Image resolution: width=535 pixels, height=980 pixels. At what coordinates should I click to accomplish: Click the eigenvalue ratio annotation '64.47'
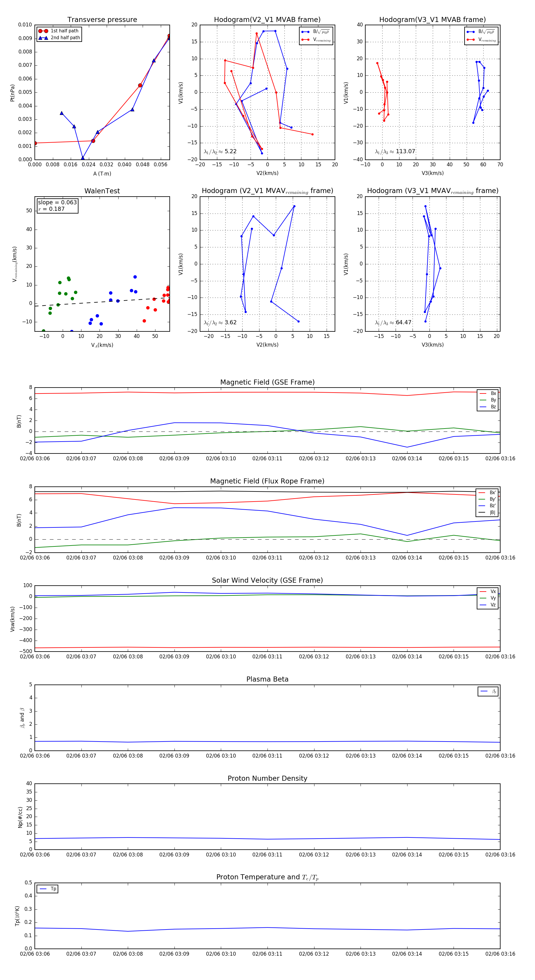point(393,323)
